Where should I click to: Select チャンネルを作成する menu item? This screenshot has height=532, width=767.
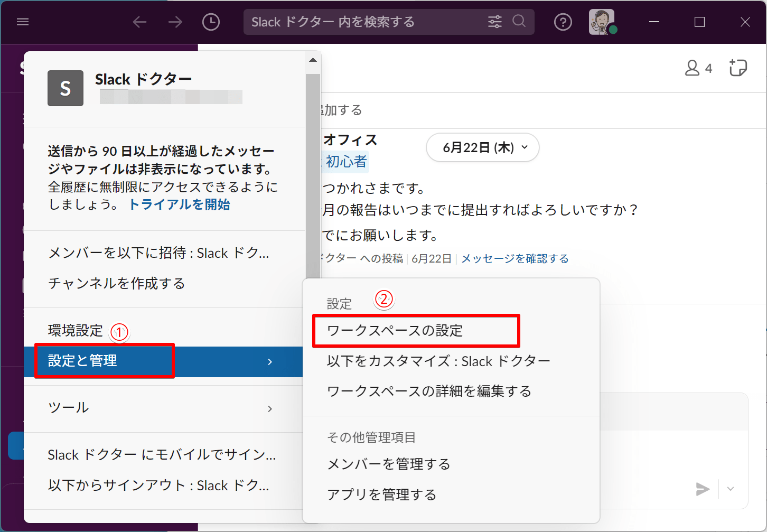pos(164,284)
